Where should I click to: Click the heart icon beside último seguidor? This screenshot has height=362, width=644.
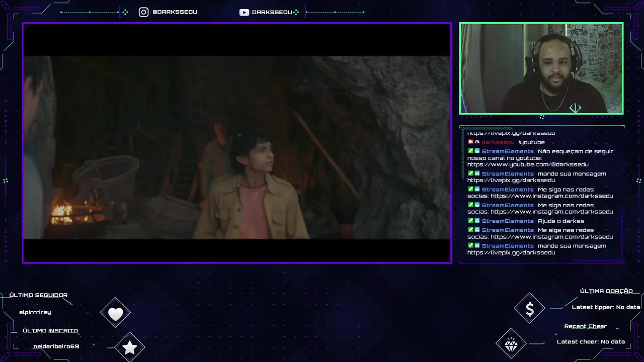[x=115, y=313]
